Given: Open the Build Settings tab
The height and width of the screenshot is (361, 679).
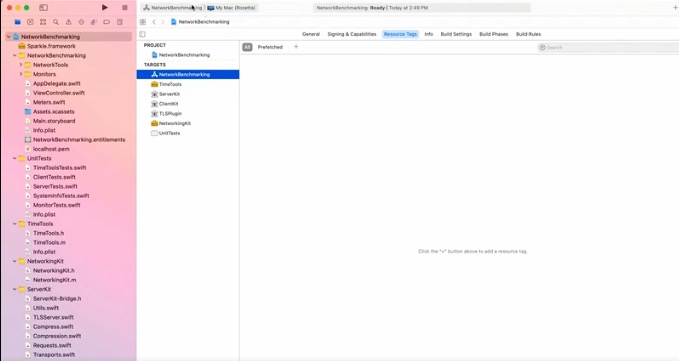Looking at the screenshot, I should tap(456, 34).
